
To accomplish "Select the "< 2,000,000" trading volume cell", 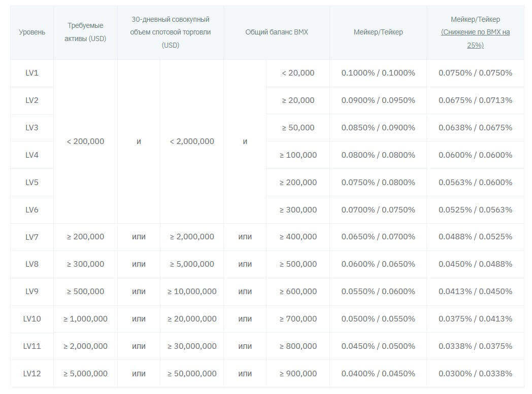I will [x=192, y=141].
